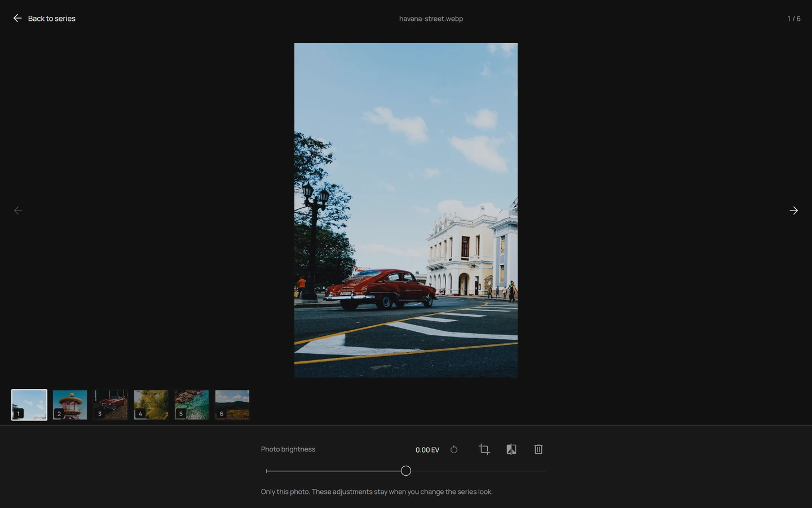
Task: Click the havana-street.webp file name
Action: (431, 19)
